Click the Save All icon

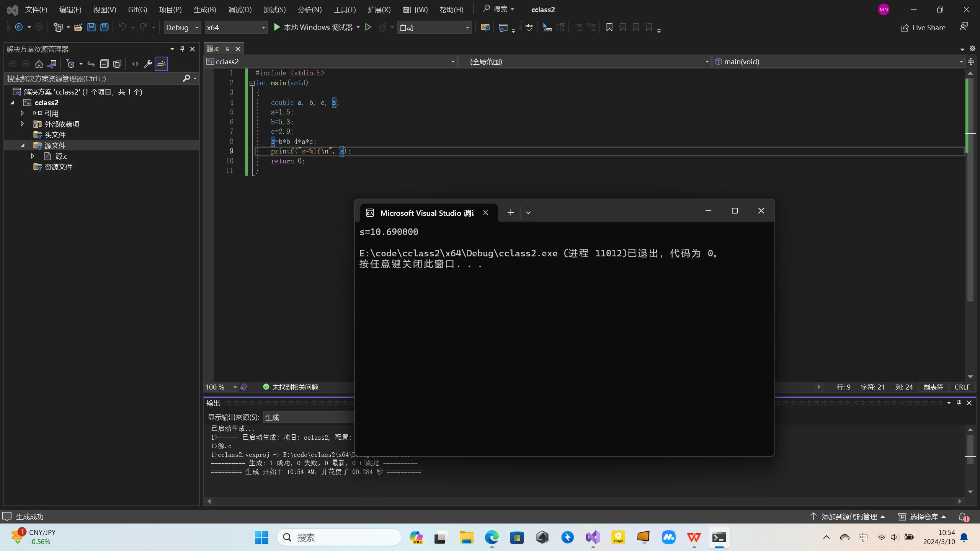click(104, 27)
